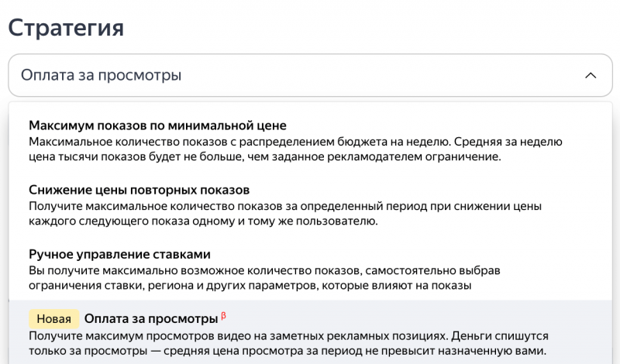Image resolution: width=620 pixels, height=364 pixels.
Task: Pick the "Ручное управление ставками" option
Action: (x=119, y=254)
